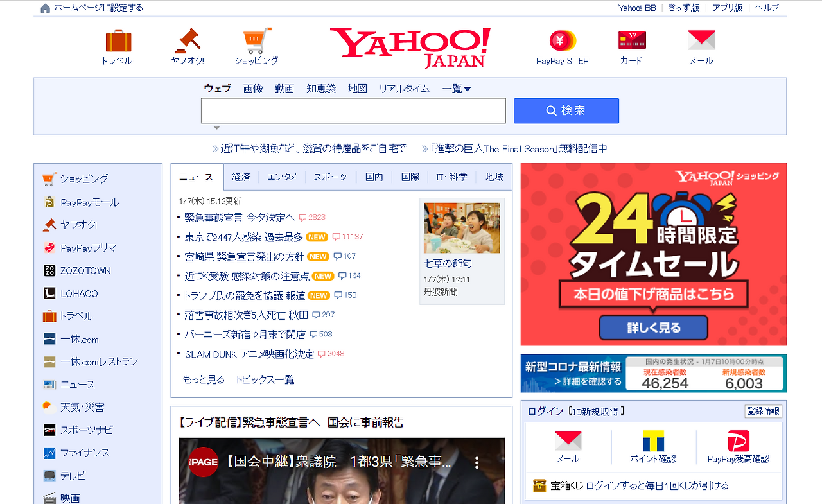Focus the web search text field

click(x=353, y=110)
